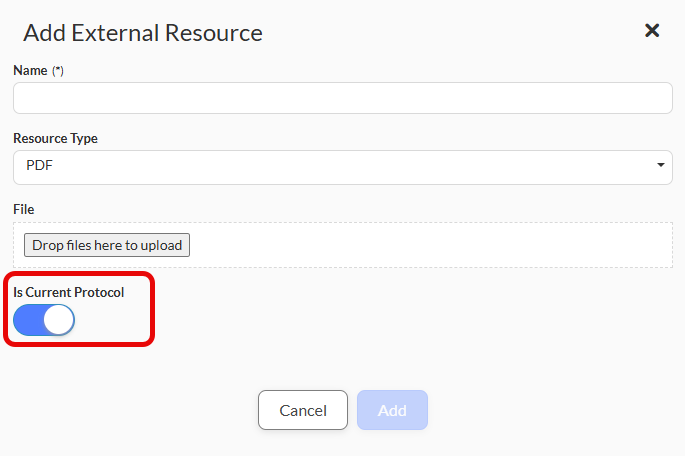Click the Name text field

coord(342,98)
